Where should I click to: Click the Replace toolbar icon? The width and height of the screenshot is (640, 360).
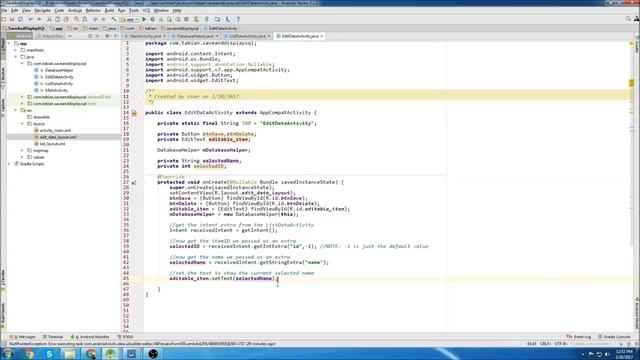pyautogui.click(x=85, y=19)
